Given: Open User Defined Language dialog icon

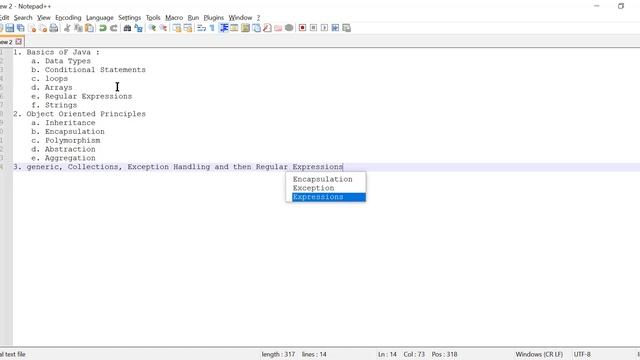Looking at the screenshot, I should click(x=234, y=28).
